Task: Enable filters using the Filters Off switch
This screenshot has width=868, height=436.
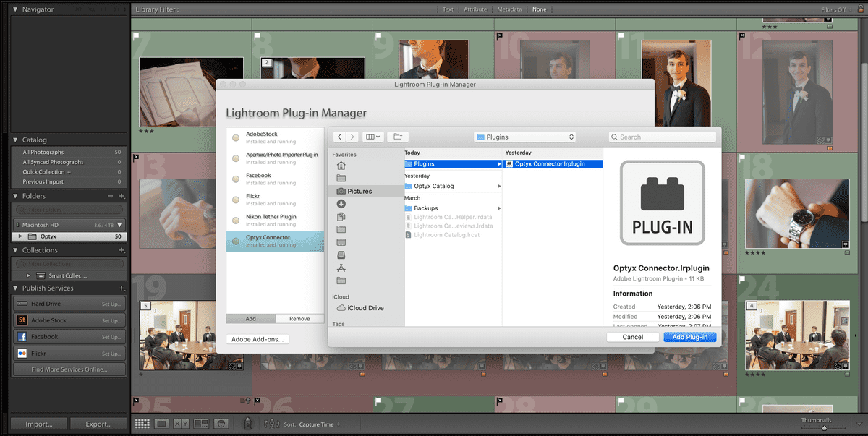Action: coord(833,9)
